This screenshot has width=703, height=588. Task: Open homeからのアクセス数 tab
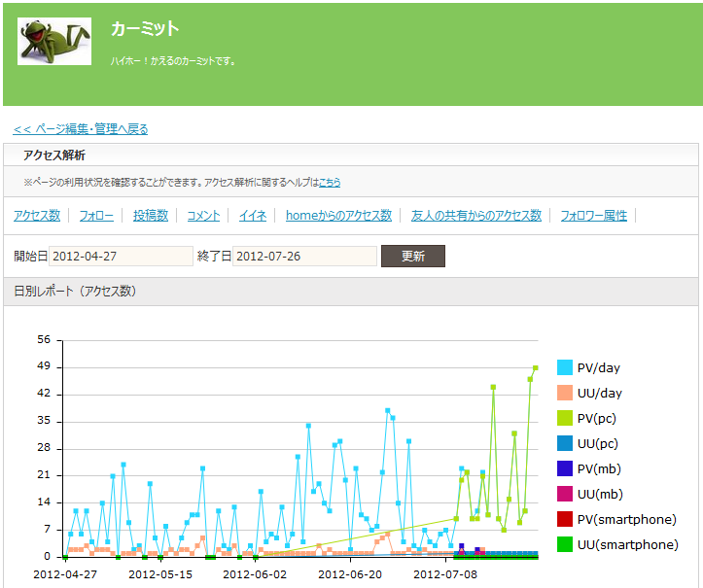point(338,216)
